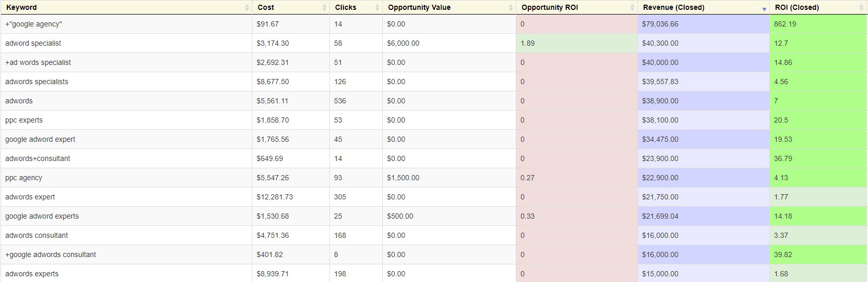This screenshot has width=868, height=282.
Task: Click the 536 clicks cell for adwords
Action: click(356, 101)
